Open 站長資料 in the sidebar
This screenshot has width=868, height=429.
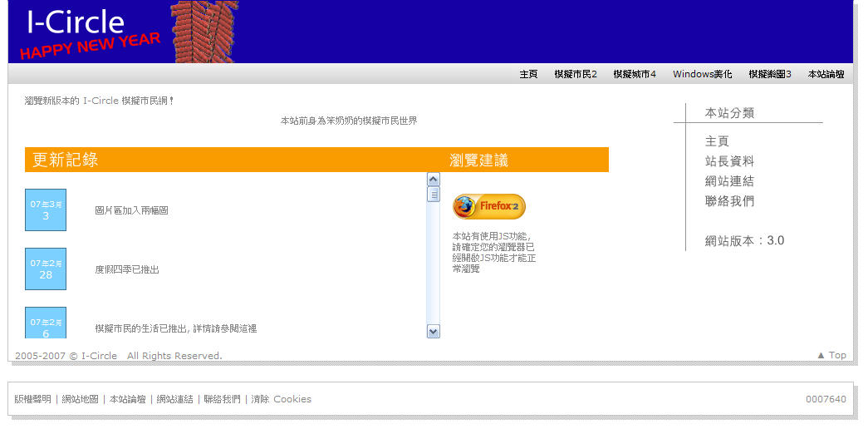point(729,161)
